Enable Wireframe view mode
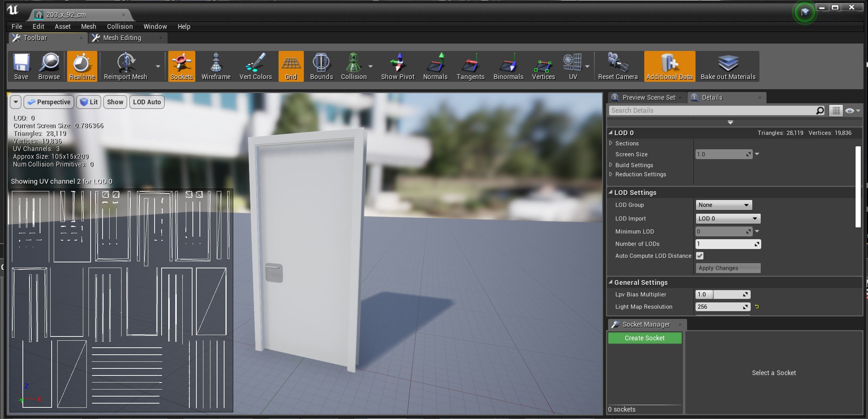The height and width of the screenshot is (419, 868). pyautogui.click(x=216, y=66)
